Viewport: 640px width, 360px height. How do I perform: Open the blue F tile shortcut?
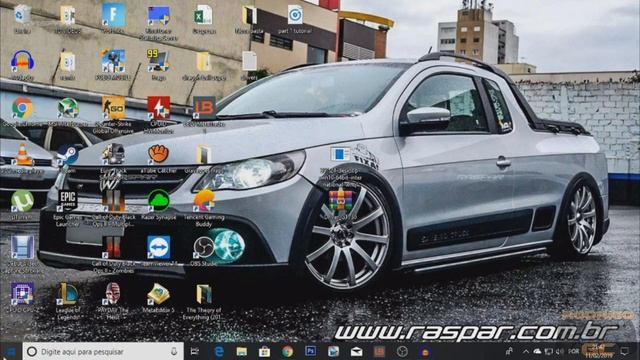point(113,15)
